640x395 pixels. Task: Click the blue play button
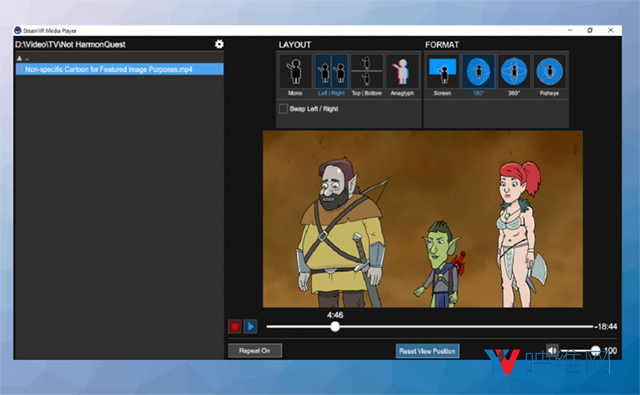pos(251,326)
